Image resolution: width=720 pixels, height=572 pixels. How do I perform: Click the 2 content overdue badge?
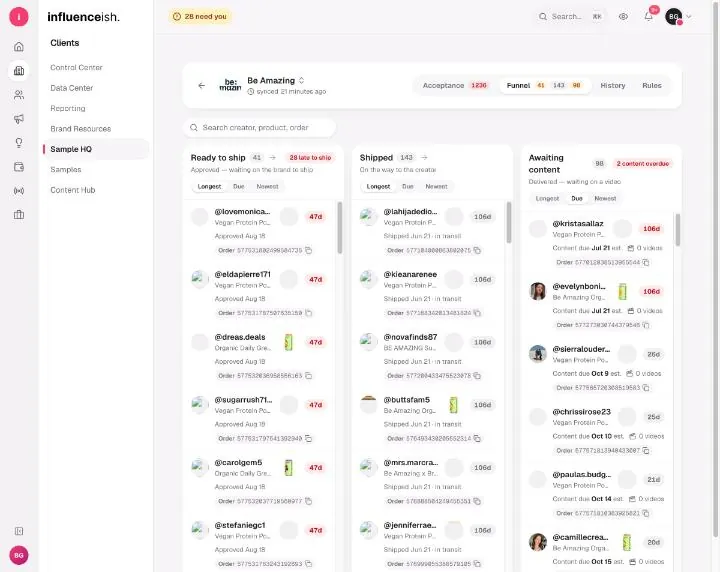[x=642, y=163]
